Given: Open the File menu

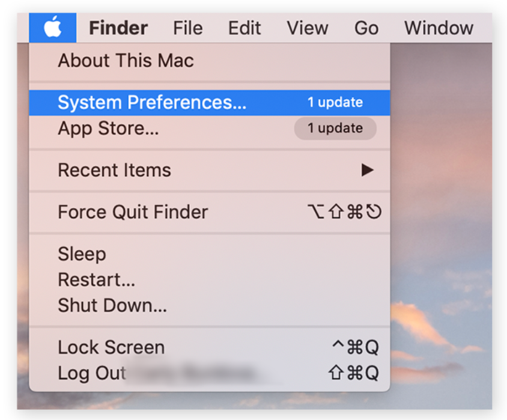Looking at the screenshot, I should [x=187, y=28].
